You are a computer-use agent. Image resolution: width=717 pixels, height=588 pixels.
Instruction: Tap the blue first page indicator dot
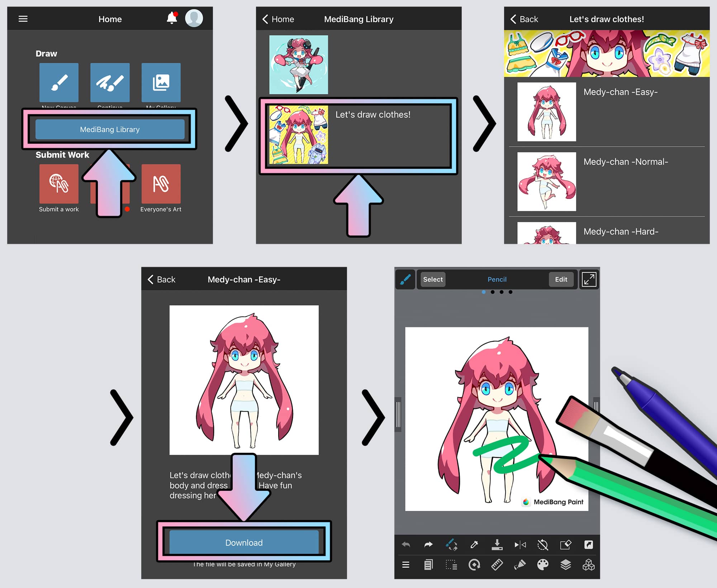coord(484,292)
